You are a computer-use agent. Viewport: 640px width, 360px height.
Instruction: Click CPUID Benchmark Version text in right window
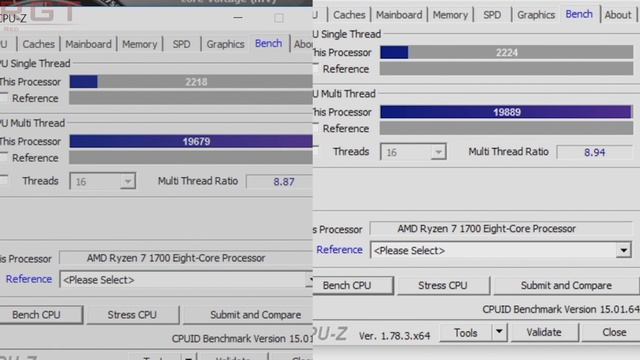[561, 309]
